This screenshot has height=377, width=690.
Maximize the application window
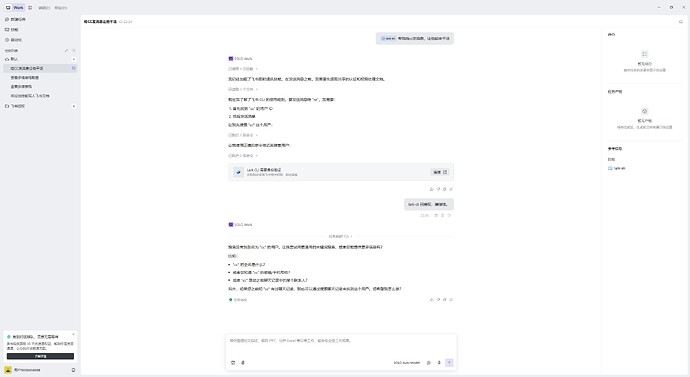click(672, 7)
